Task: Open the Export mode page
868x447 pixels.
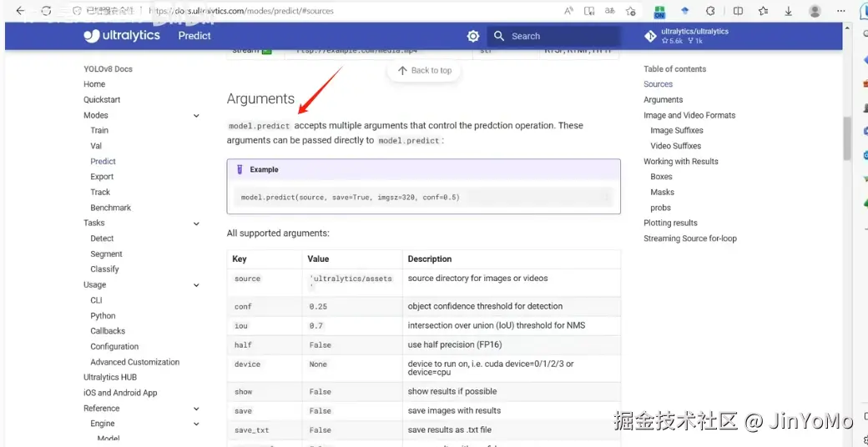Action: tap(102, 177)
